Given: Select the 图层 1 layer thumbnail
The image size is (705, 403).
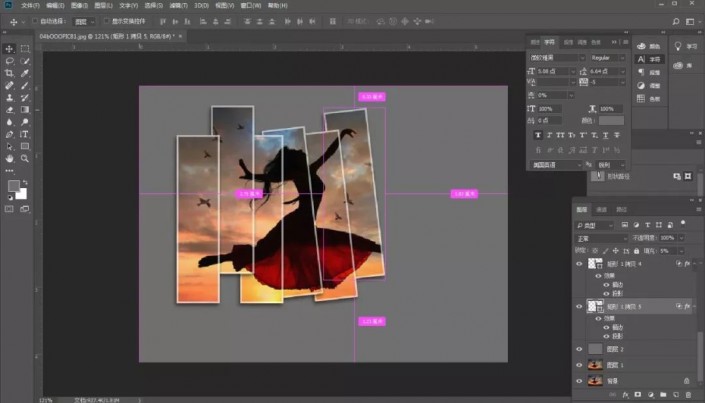Looking at the screenshot, I should pyautogui.click(x=595, y=366).
